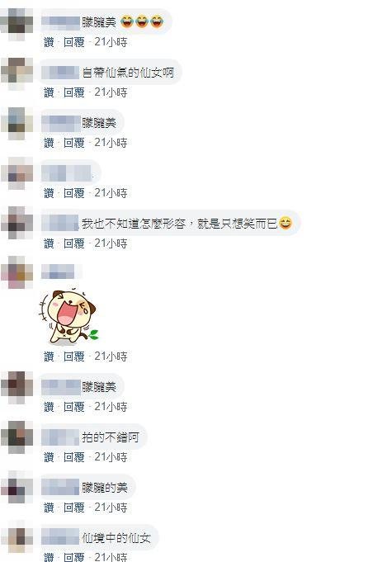Viewport: 392px width, 562px height.
Task: Like the 我也不知道怎麼形容 comment
Action: [x=49, y=243]
